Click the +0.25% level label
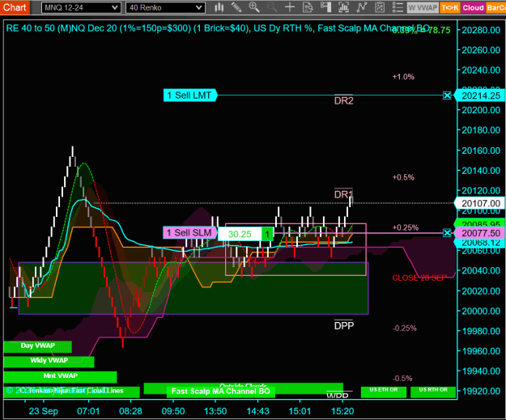The width and height of the screenshot is (506, 420). (406, 227)
